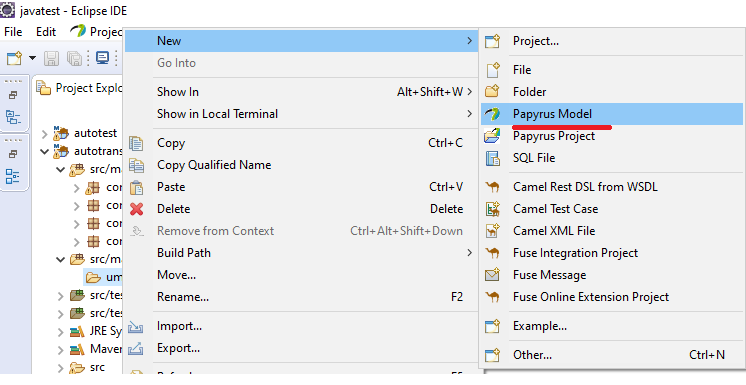Select Papyrus Model menu entry
This screenshot has height=385, width=746.
[x=612, y=114]
